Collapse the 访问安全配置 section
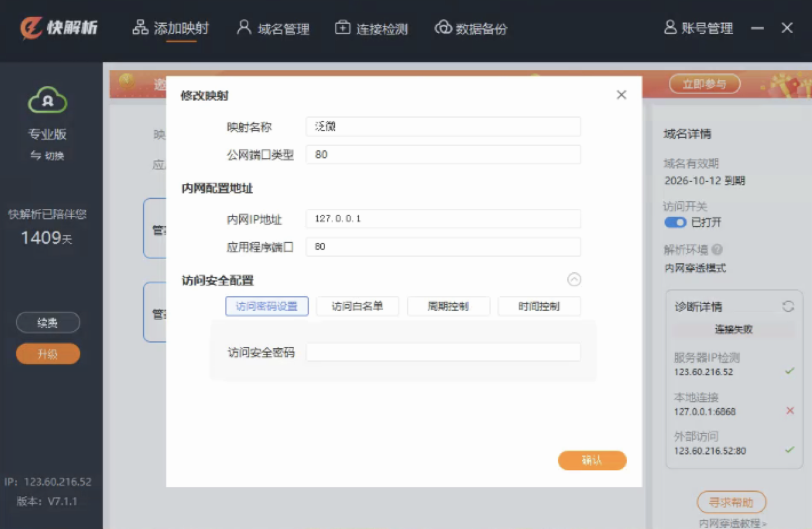 tap(574, 280)
